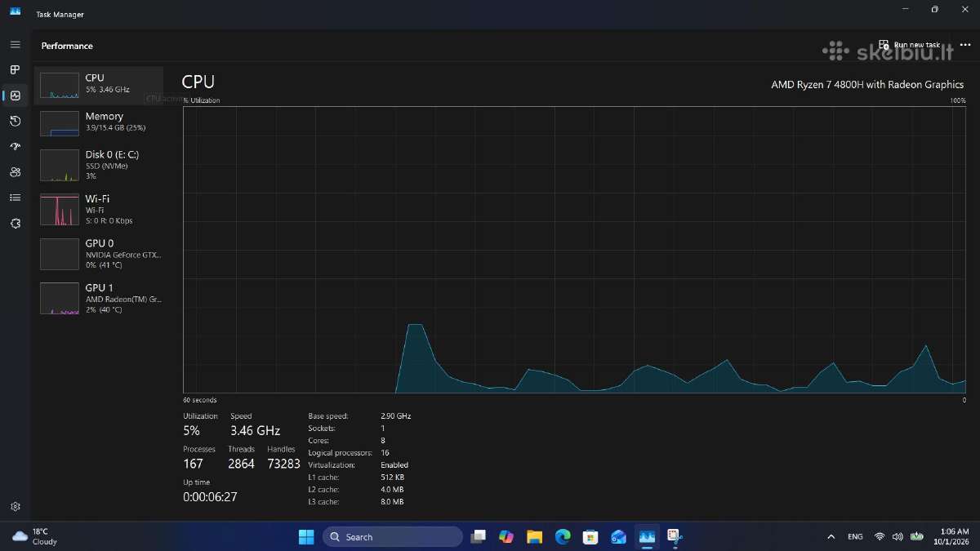Click the L3 cache 8.0 MB value

pos(392,502)
